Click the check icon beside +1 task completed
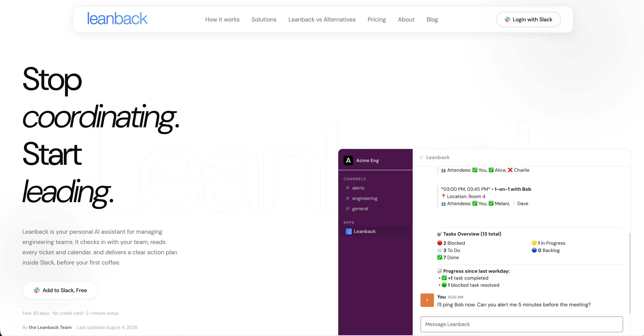Viewport: 644px width, 336px height. (444, 278)
